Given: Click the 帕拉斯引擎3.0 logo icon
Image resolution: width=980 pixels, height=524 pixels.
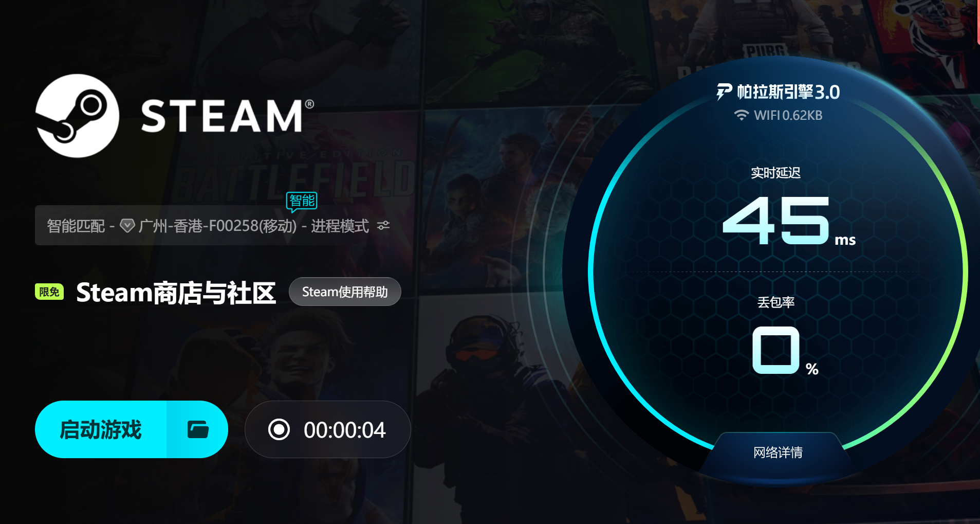Looking at the screenshot, I should 724,92.
